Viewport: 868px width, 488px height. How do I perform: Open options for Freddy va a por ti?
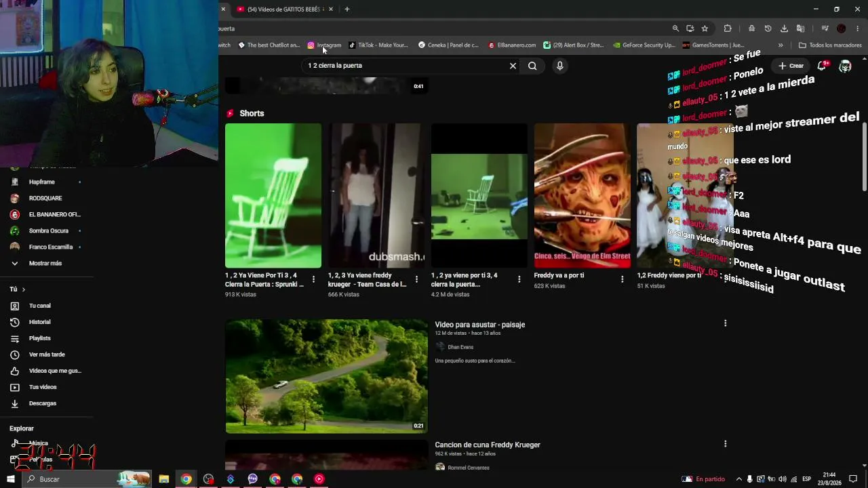tap(623, 279)
